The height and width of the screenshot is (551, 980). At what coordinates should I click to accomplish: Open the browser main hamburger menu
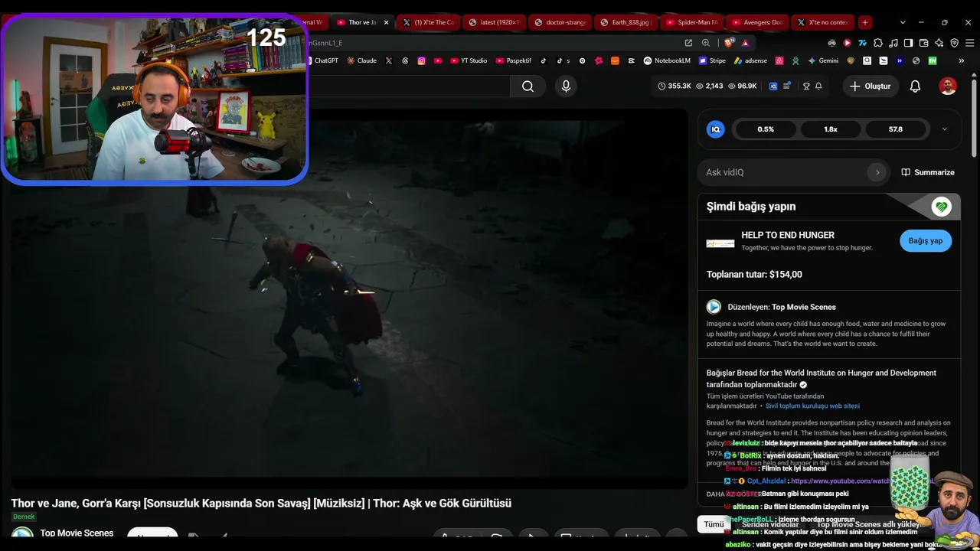click(x=969, y=43)
